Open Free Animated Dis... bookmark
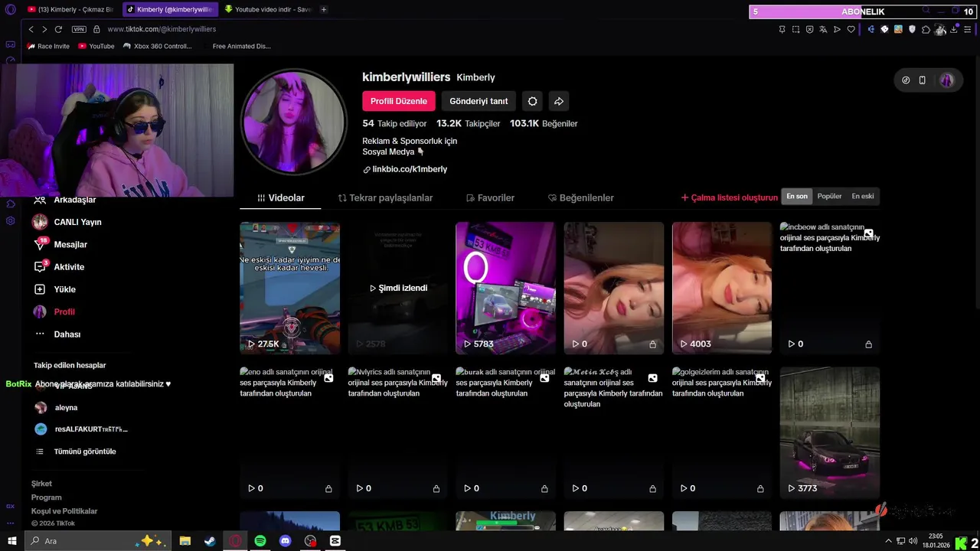Viewport: 980px width, 551px height. point(241,46)
